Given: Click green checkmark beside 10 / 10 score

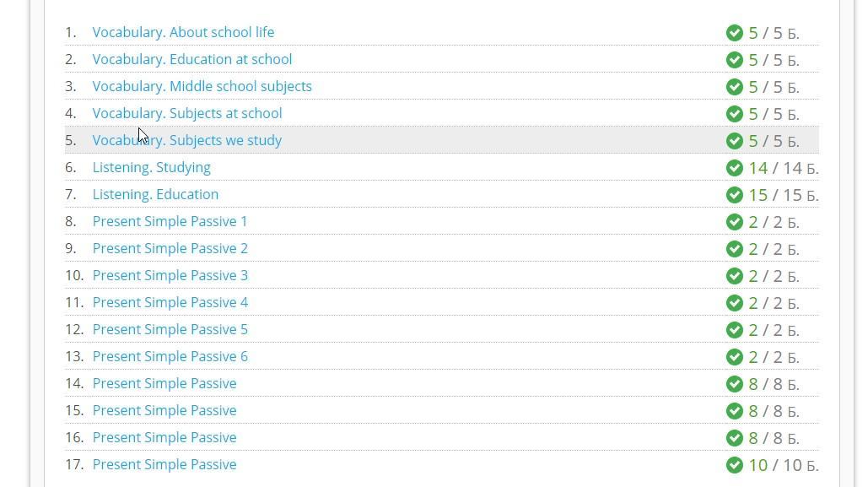Looking at the screenshot, I should pos(735,465).
